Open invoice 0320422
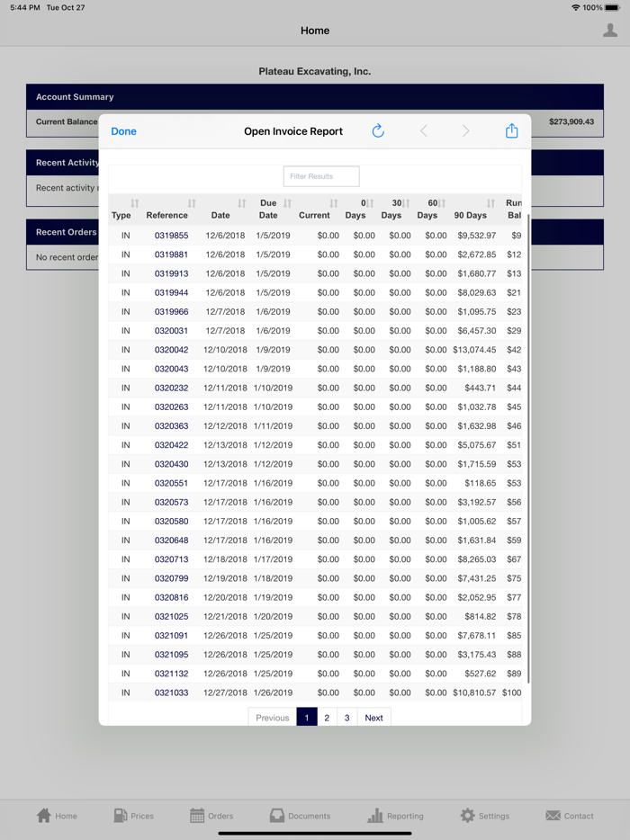 tap(172, 444)
